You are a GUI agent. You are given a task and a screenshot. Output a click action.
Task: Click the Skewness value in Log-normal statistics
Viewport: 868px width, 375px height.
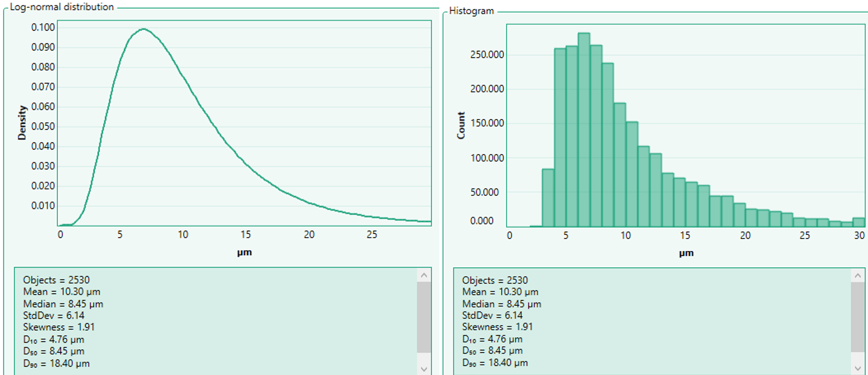tap(86, 327)
